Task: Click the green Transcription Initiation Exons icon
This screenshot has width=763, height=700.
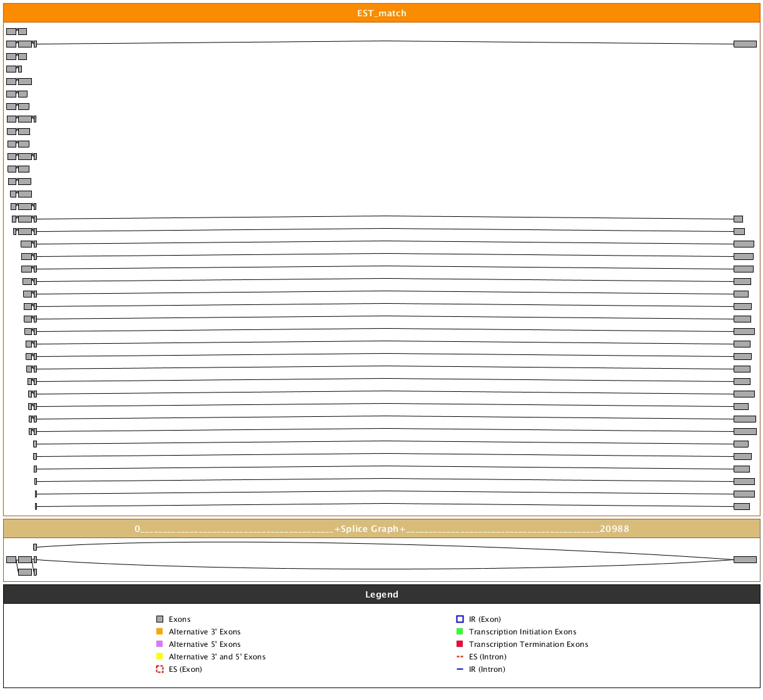Action: [x=460, y=632]
